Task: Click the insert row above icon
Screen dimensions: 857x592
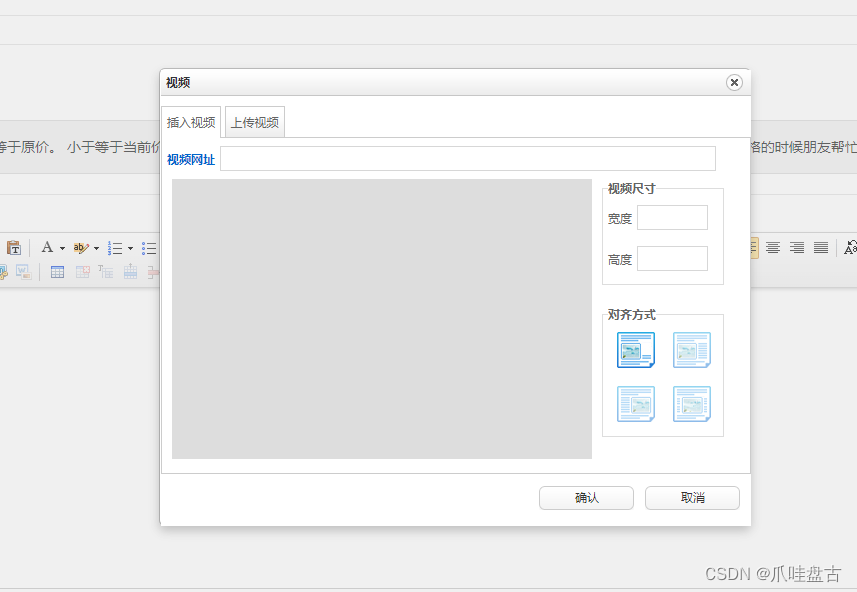Action: (130, 272)
